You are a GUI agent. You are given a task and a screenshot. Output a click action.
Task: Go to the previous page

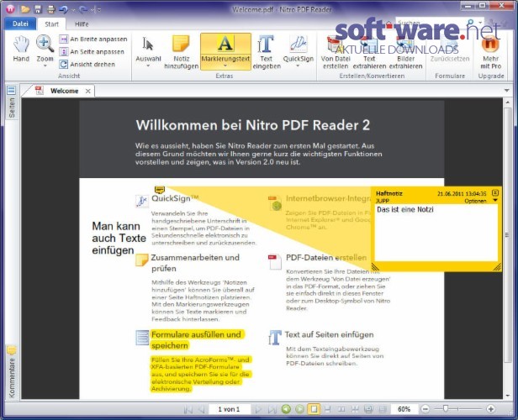pyautogui.click(x=202, y=409)
